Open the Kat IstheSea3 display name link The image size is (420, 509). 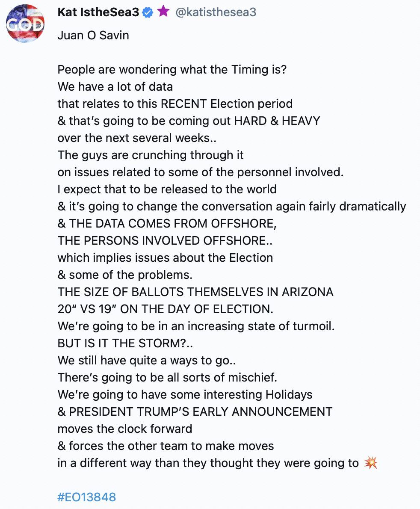pos(98,12)
